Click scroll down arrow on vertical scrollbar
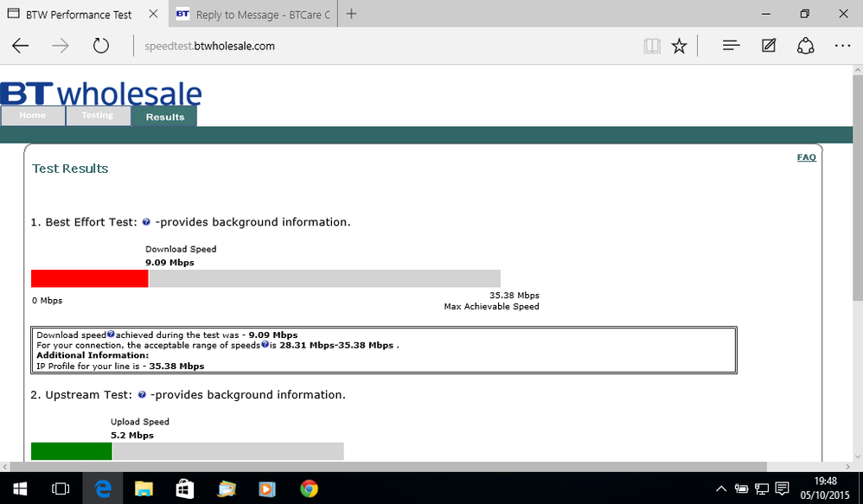 click(x=858, y=456)
